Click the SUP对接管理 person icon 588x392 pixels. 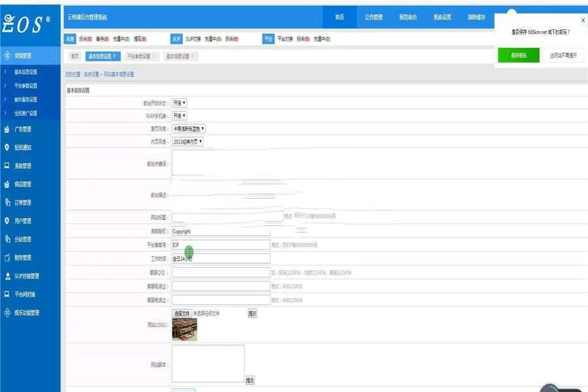point(7,276)
